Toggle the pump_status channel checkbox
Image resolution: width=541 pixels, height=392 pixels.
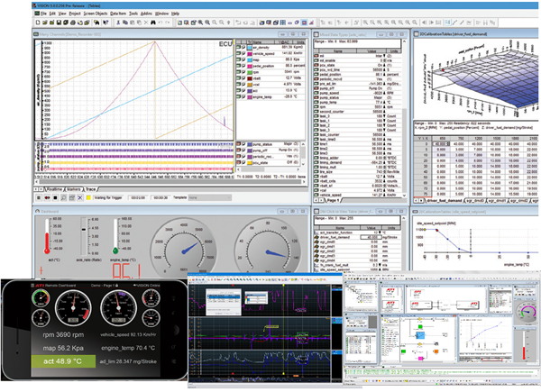coord(243,144)
